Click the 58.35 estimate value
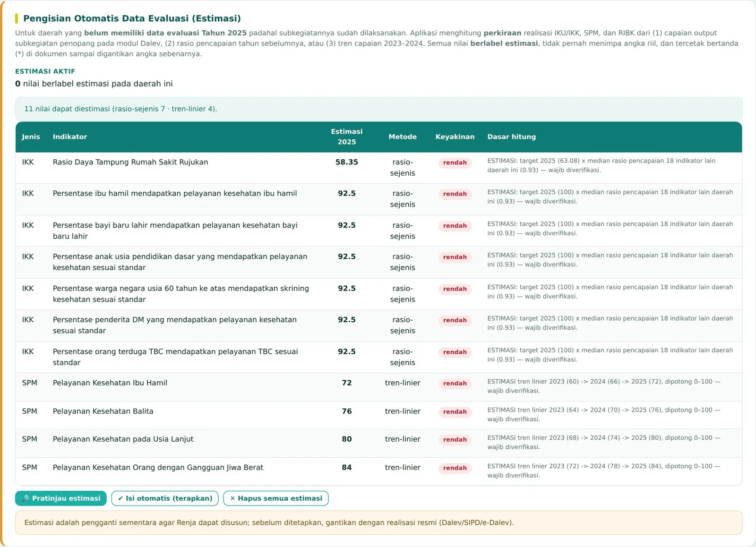Viewport: 756px width, 547px height. coord(347,162)
